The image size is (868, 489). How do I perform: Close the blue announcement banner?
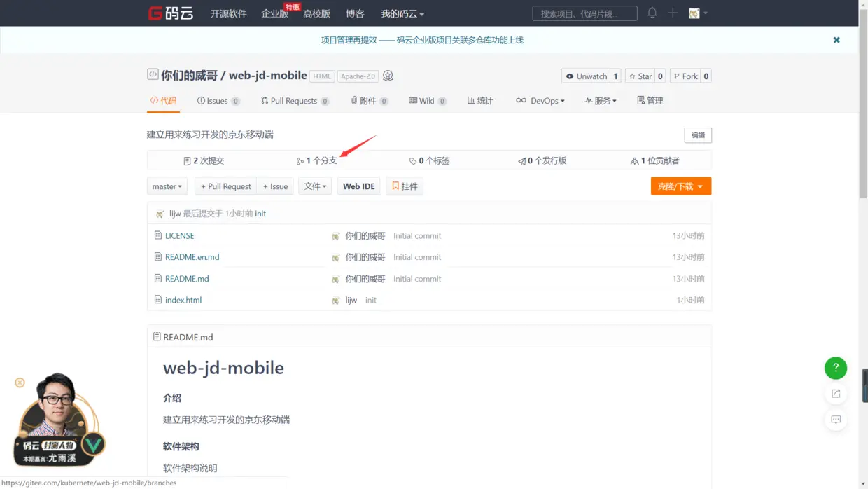coord(836,40)
